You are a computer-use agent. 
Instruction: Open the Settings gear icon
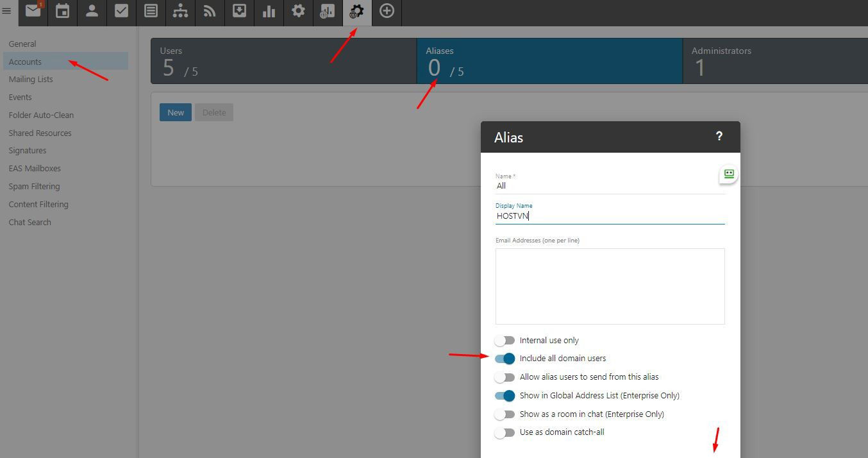pos(298,12)
